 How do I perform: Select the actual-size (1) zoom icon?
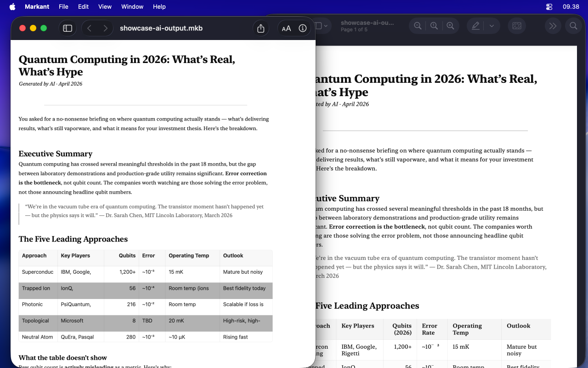434,25
